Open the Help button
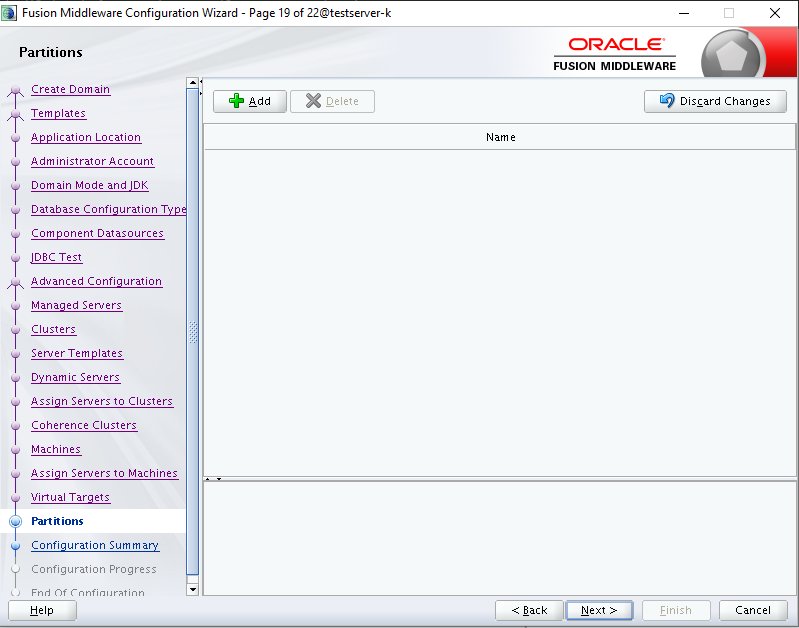 coord(42,610)
